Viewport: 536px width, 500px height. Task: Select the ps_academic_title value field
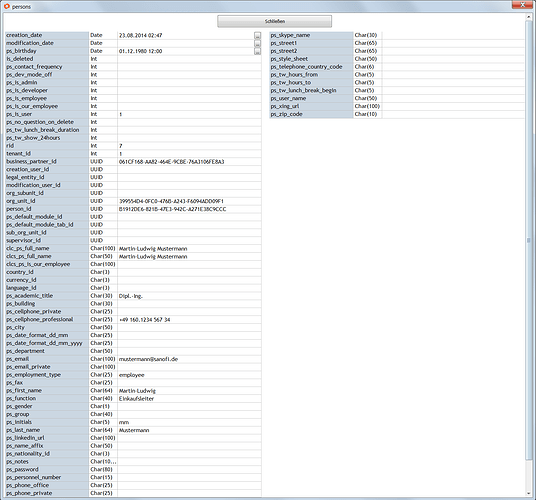tap(189, 296)
